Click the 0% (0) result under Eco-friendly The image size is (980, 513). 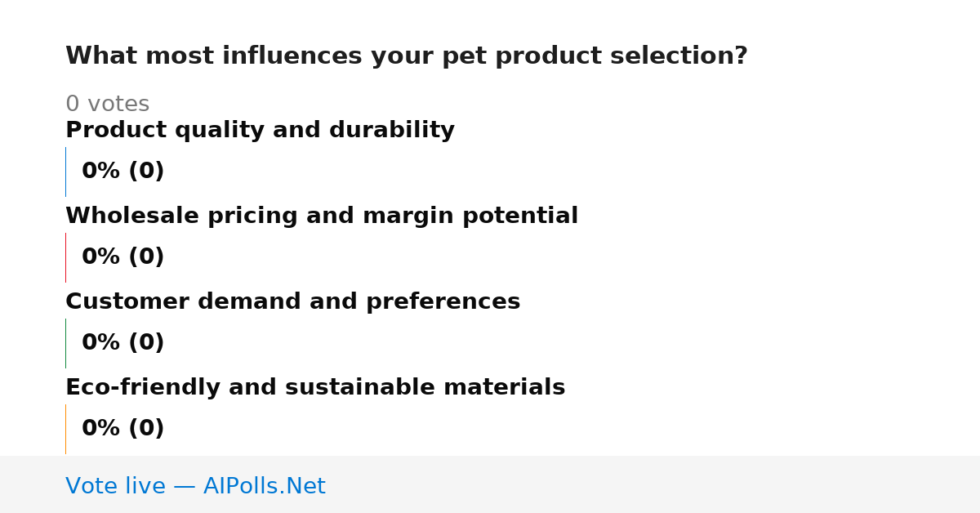122,429
